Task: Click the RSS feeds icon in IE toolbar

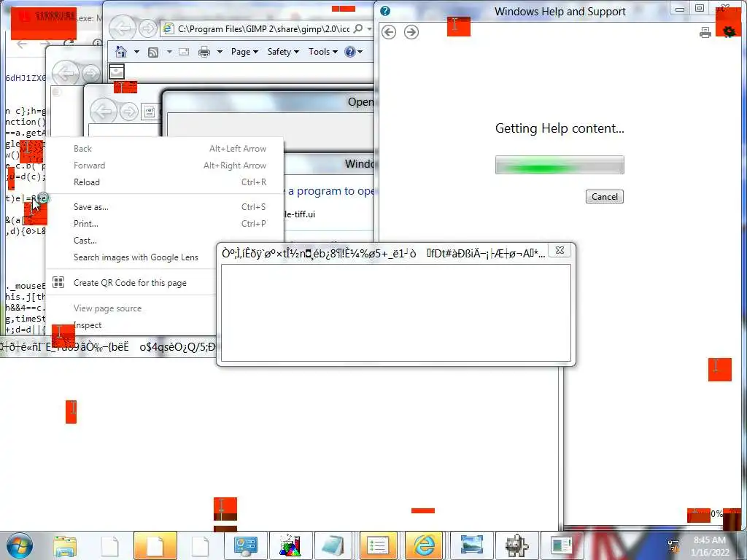Action: click(153, 52)
